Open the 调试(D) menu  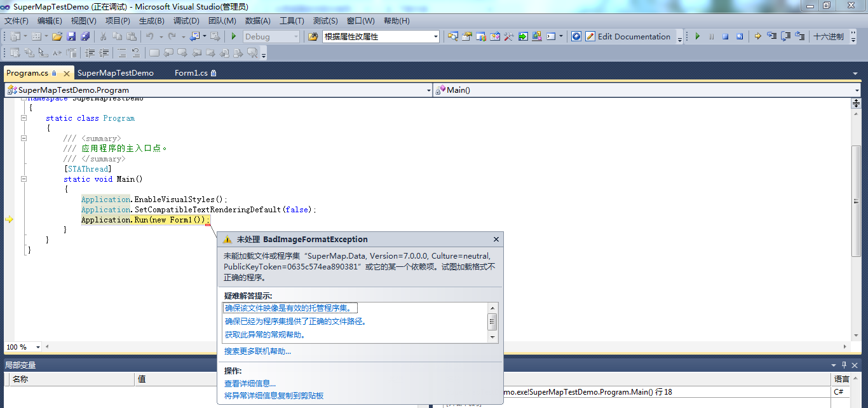click(x=186, y=21)
